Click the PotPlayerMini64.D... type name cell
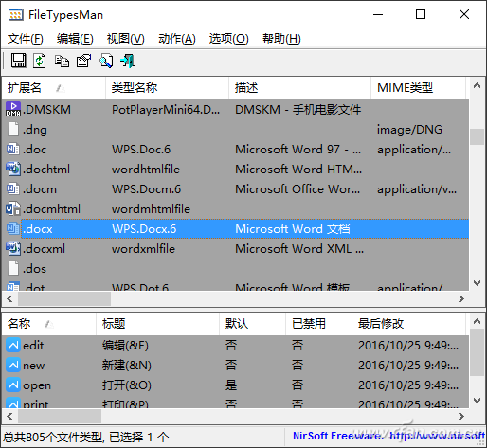Screen dimensions: 487x448 pyautogui.click(x=166, y=109)
